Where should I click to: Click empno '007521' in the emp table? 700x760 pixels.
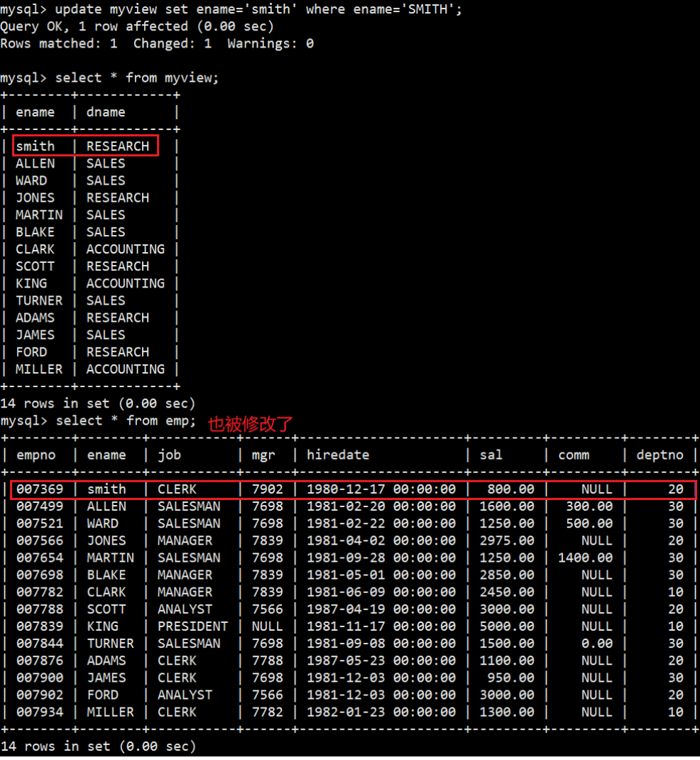coord(40,524)
